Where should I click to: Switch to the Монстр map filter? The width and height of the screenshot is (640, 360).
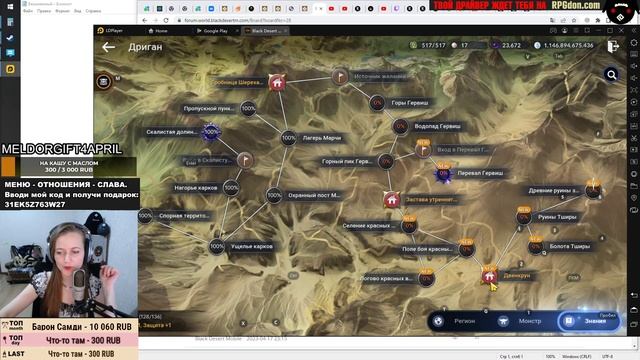tap(521, 321)
